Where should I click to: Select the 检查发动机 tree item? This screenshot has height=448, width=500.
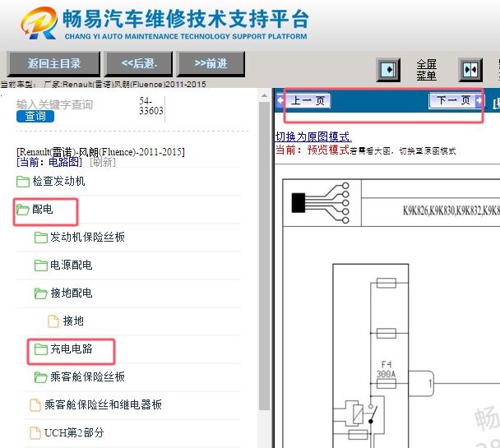click(58, 182)
